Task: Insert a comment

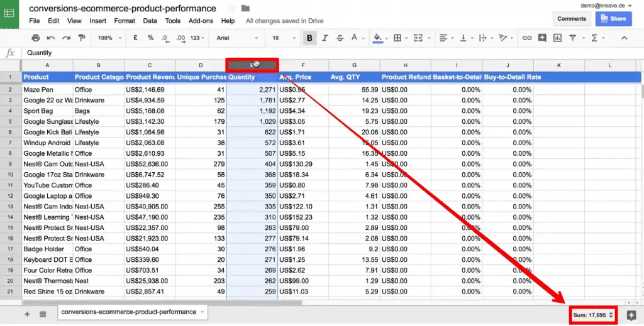Action: tap(542, 38)
